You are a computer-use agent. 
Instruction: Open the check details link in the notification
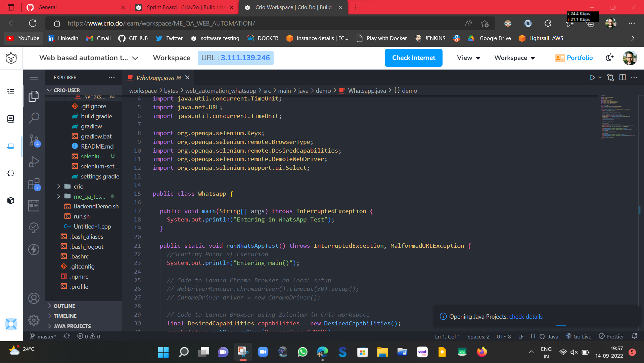pos(525,316)
